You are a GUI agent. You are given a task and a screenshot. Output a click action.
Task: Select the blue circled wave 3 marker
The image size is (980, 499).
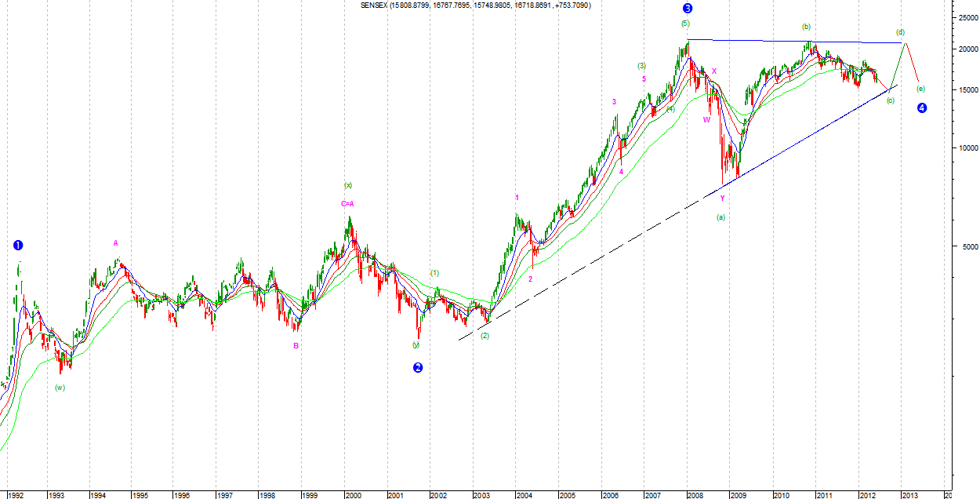pyautogui.click(x=688, y=9)
